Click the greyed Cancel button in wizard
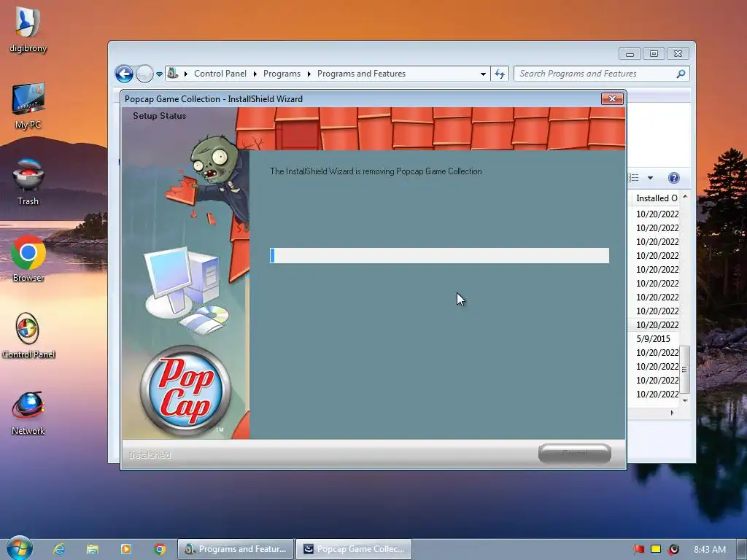This screenshot has height=560, width=747. point(575,453)
